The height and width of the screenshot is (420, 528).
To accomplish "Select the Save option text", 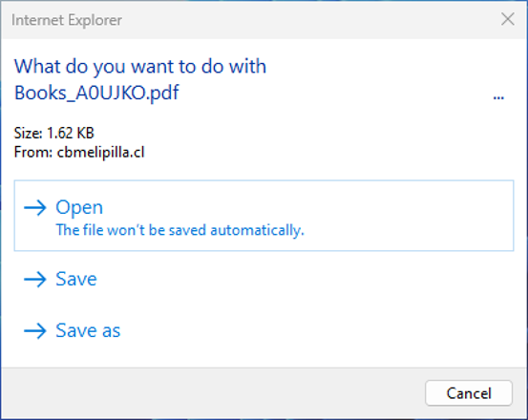I will (76, 280).
